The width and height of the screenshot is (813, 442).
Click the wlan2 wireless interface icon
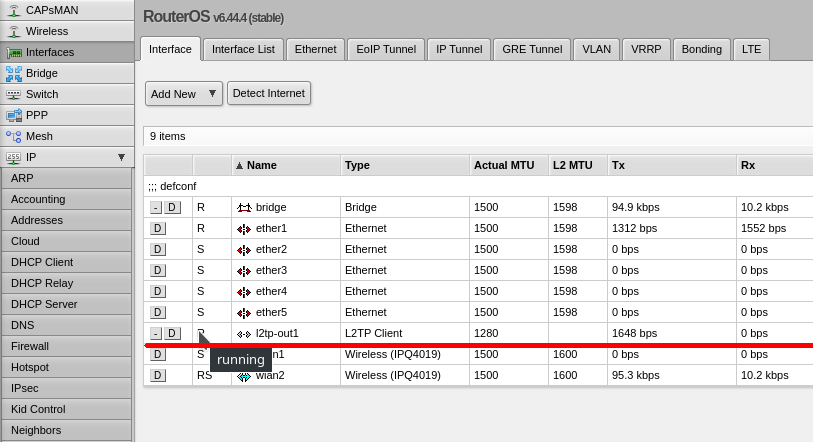[244, 376]
